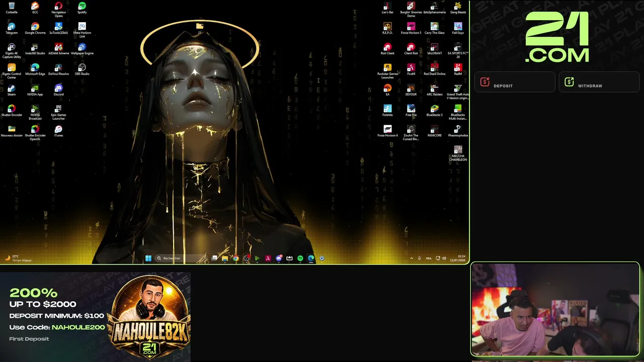The width and height of the screenshot is (644, 362).
Task: Open the Free Fire desktop shortcut
Action: (411, 111)
